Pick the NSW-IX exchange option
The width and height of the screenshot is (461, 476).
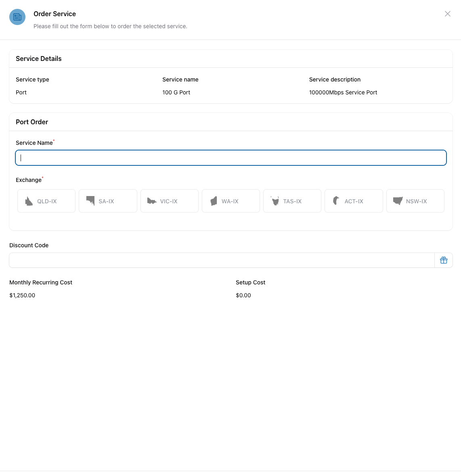point(415,201)
